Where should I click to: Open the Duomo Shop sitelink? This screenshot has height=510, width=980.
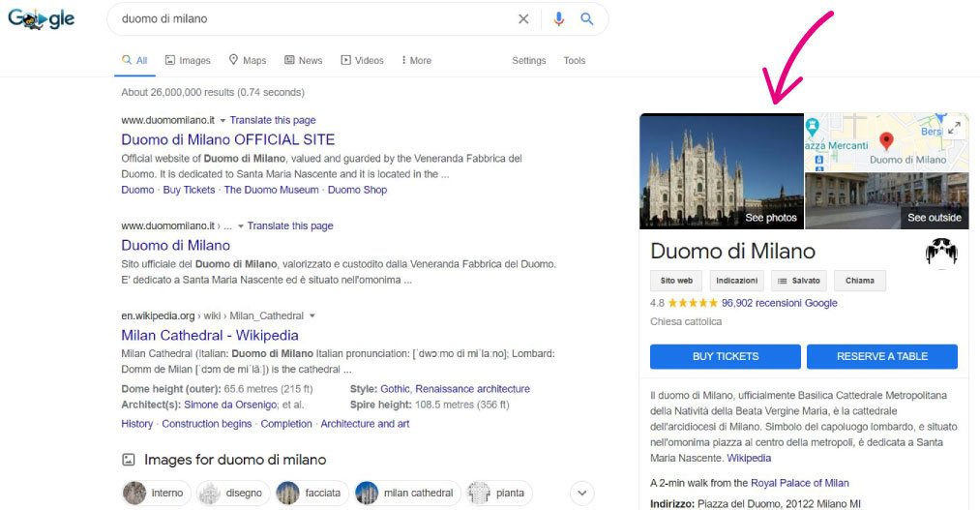click(x=358, y=190)
